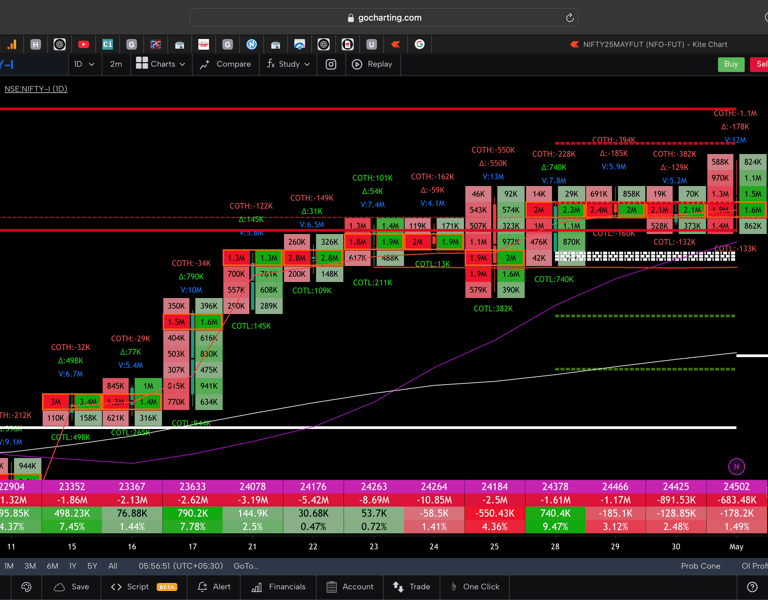768x600 pixels.
Task: Open the red-and-white logo bookmark
Action: pyautogui.click(x=203, y=45)
